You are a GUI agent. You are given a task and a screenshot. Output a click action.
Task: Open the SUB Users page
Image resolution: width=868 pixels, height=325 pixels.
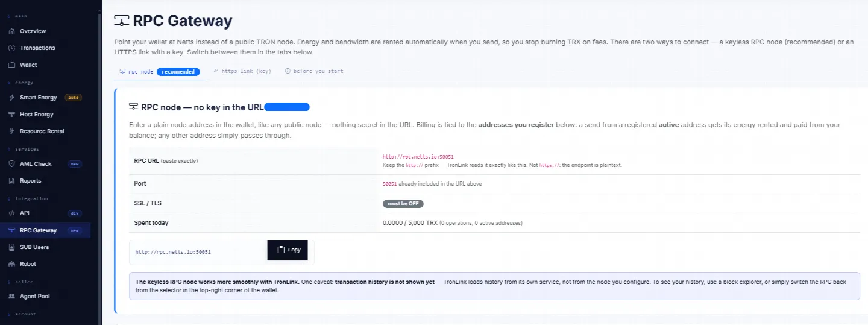point(45,247)
